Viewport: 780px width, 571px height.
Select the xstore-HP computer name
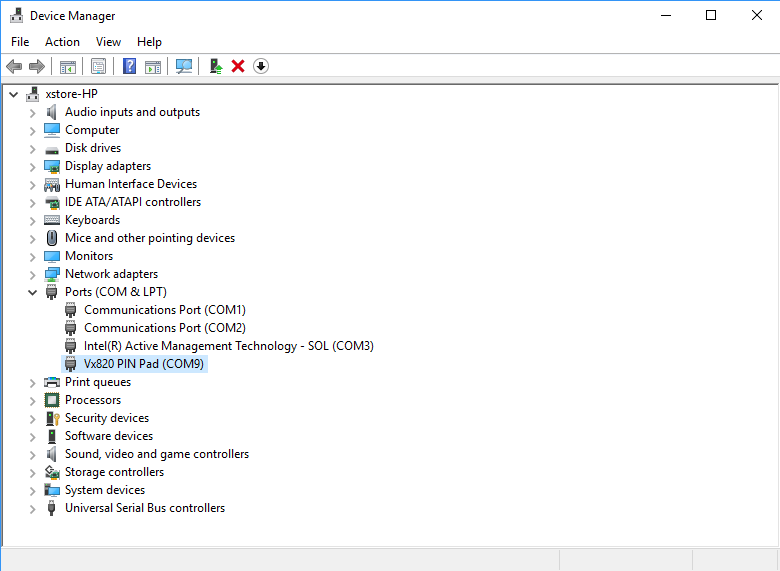[71, 94]
